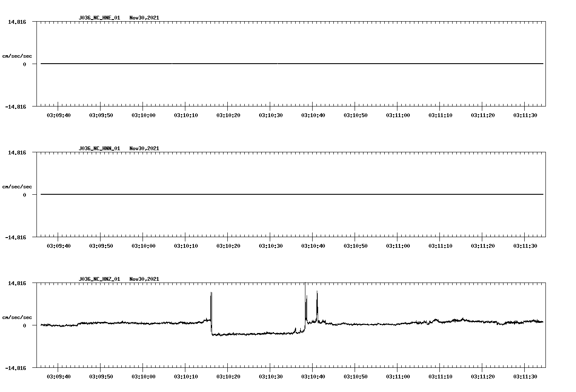Click the 03:11:20 time label on HNZ plot
This screenshot has width=576, height=392.
[483, 377]
